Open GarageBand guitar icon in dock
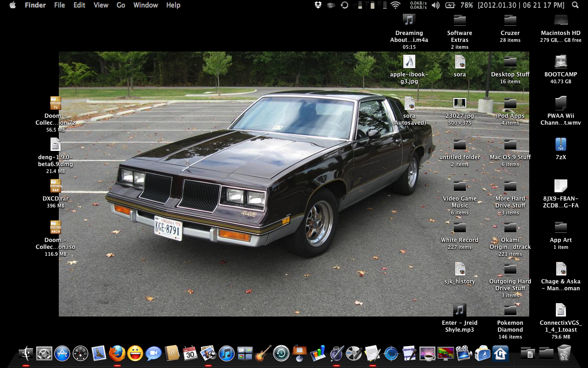The height and width of the screenshot is (368, 588). [x=263, y=353]
